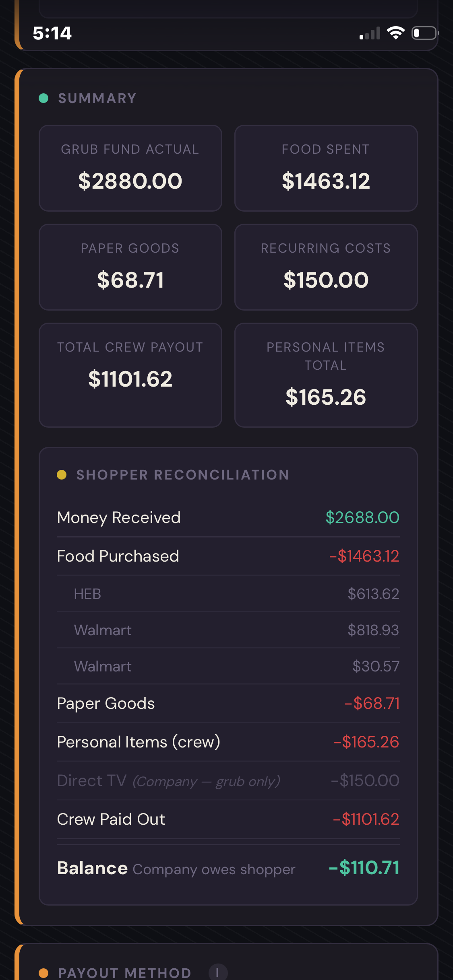This screenshot has height=980, width=453.
Task: Tap the cellular signal bars
Action: [x=370, y=33]
